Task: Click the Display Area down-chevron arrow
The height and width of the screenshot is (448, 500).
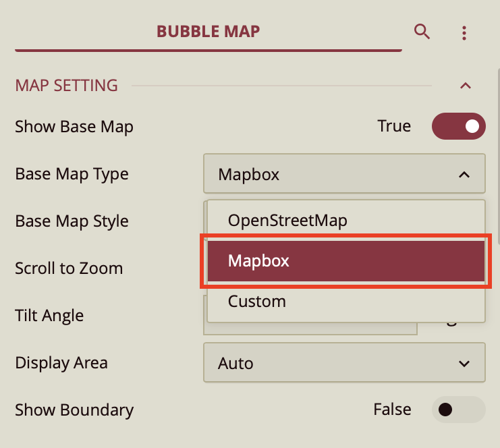Action: [464, 364]
